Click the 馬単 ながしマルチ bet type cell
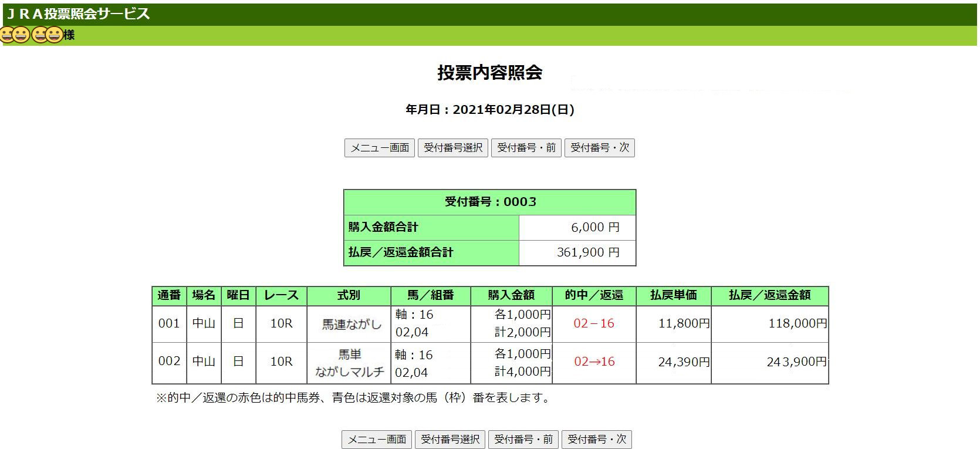Viewport: 980px width, 449px height. 350,363
